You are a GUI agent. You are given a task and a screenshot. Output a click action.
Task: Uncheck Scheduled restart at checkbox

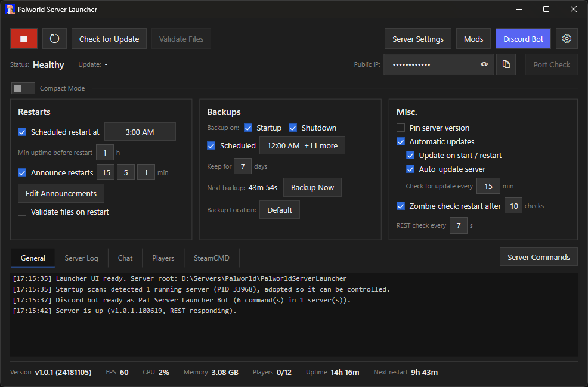[22, 132]
